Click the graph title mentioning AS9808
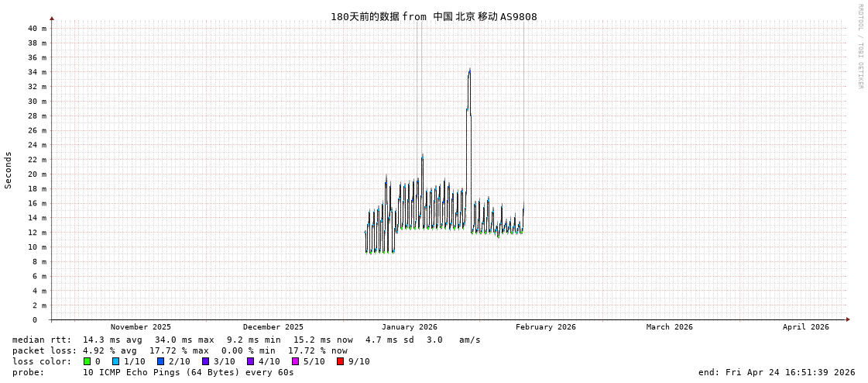 click(434, 17)
